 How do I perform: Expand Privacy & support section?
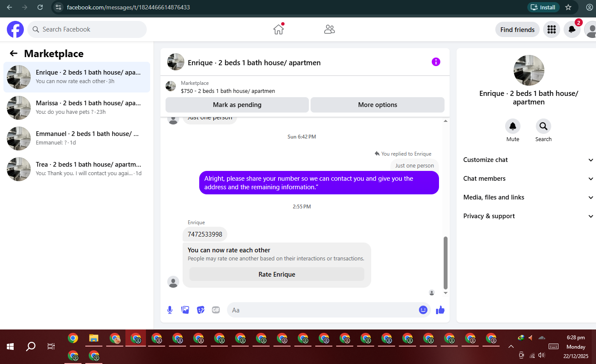click(x=528, y=216)
